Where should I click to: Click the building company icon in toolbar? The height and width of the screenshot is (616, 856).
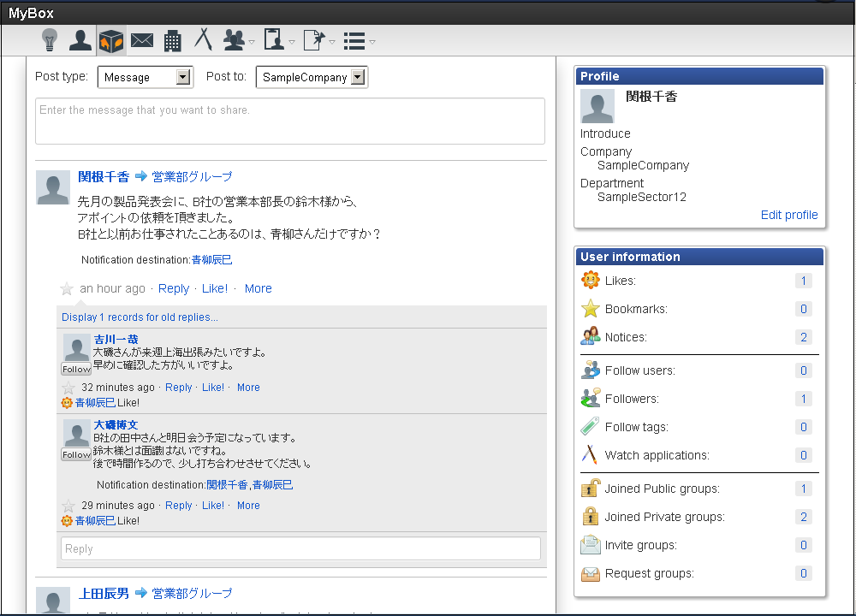173,40
